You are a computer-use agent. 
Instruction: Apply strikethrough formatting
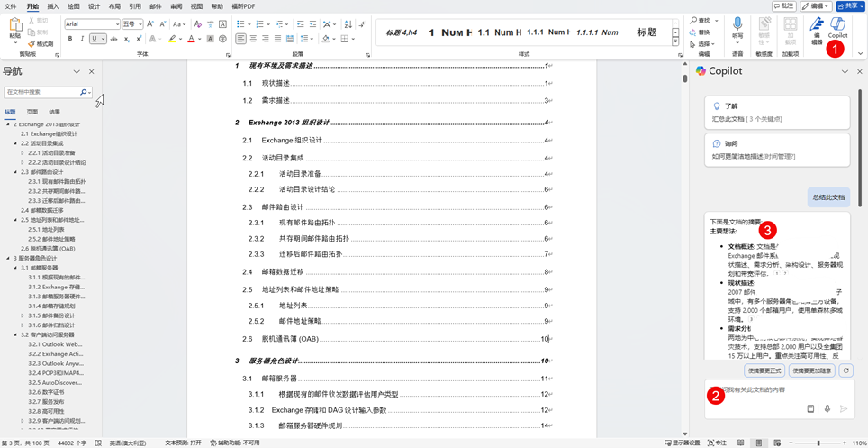113,39
